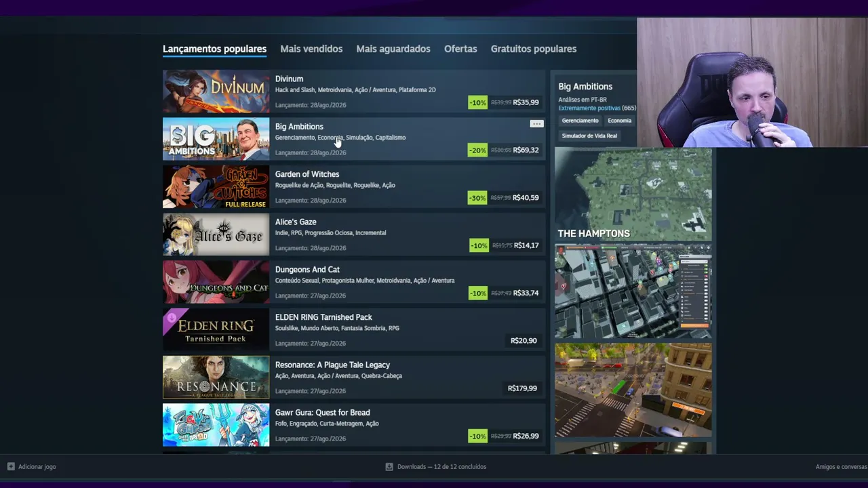Click the downloads icon in the bottom bar

pos(389,466)
